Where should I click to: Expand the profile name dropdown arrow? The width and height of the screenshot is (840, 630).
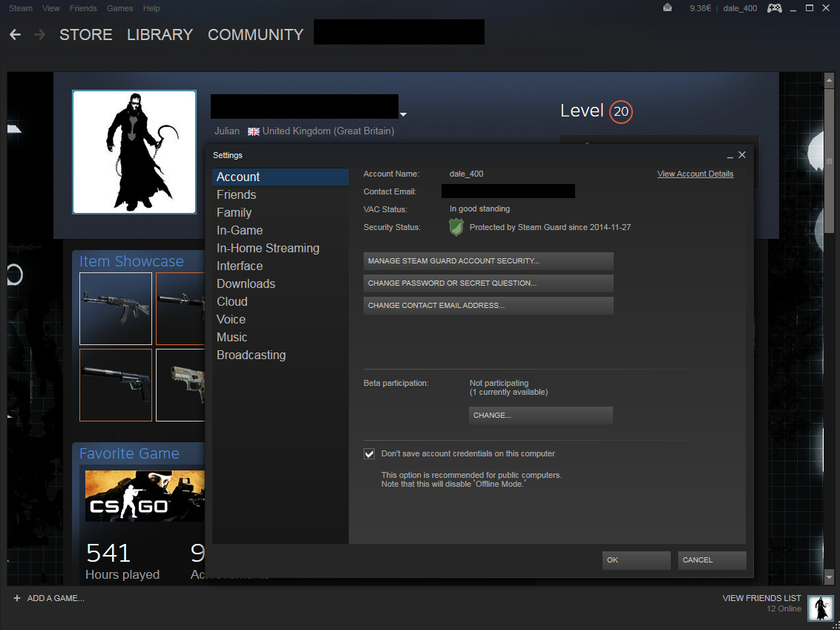click(x=403, y=114)
